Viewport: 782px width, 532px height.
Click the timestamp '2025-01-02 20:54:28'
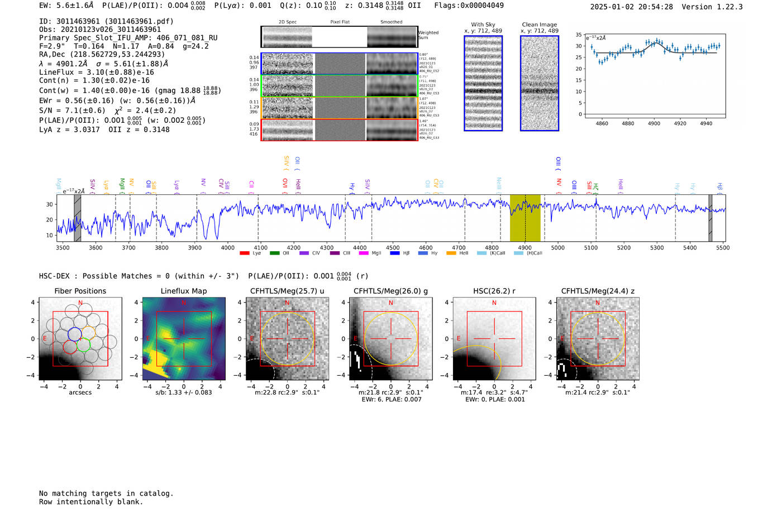[x=632, y=7]
